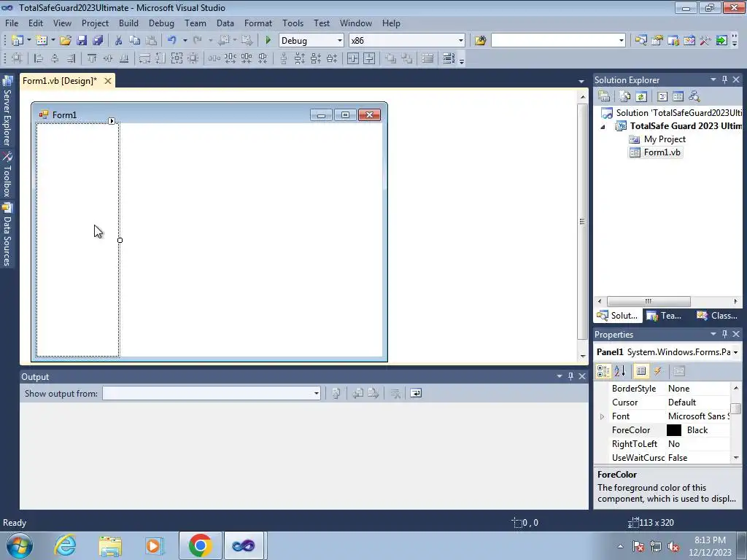Click the Open File folder icon
This screenshot has height=560, width=747.
pyautogui.click(x=66, y=41)
